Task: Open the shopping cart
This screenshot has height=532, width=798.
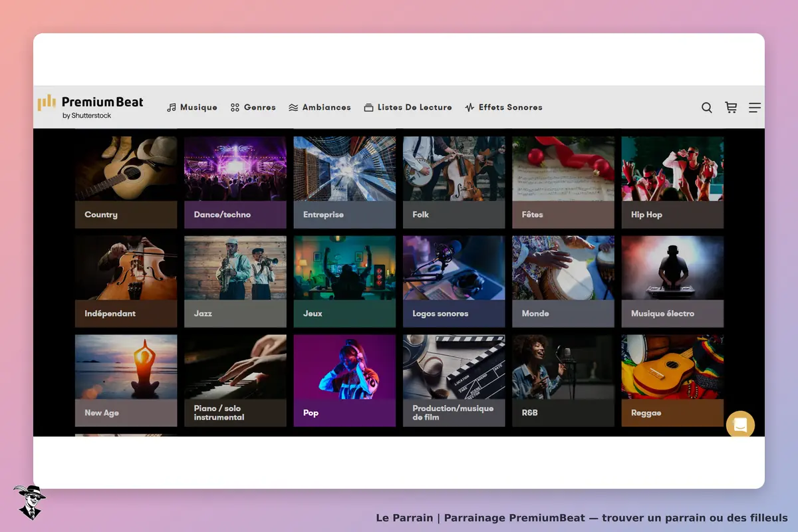Action: (731, 108)
